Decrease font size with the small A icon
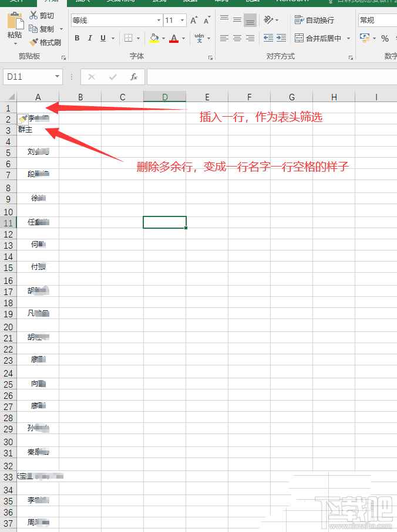The width and height of the screenshot is (397, 532). (207, 21)
